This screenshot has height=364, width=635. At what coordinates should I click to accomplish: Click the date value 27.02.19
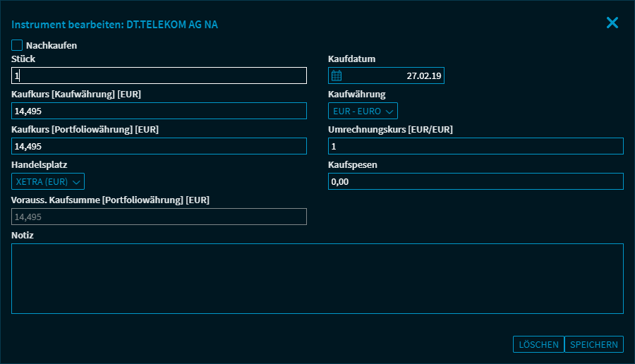click(423, 75)
